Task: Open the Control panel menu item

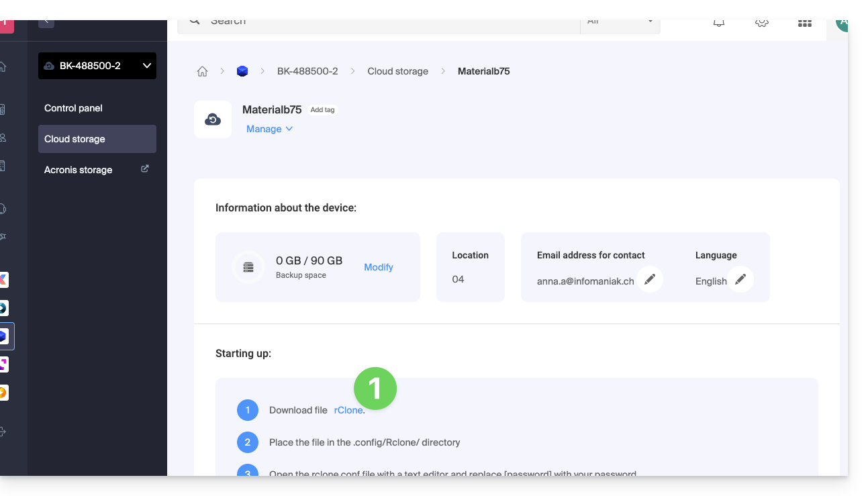Action: click(73, 108)
